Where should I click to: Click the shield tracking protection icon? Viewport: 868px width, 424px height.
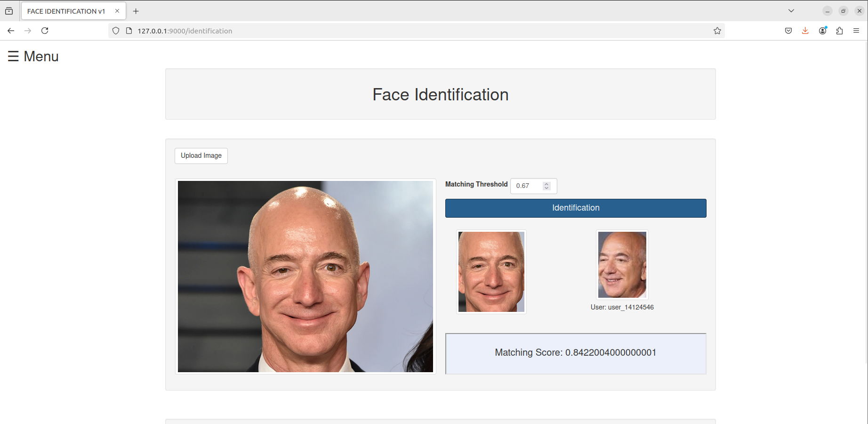116,31
